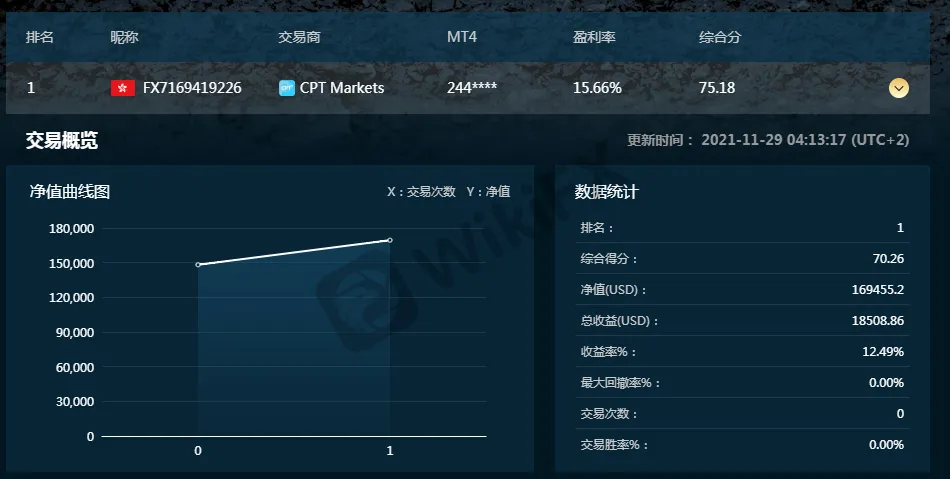Select the 净值(USD) value 169455.2
This screenshot has height=479, width=950.
click(878, 289)
